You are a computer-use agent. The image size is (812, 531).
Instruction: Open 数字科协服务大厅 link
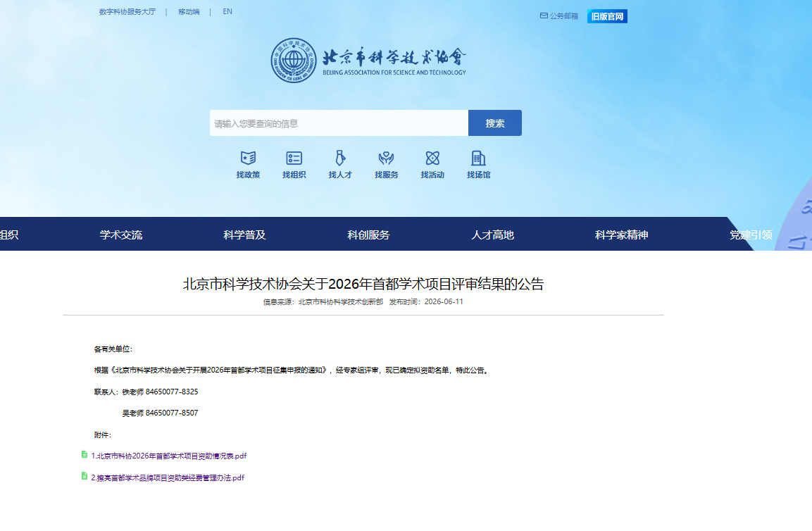(127, 11)
